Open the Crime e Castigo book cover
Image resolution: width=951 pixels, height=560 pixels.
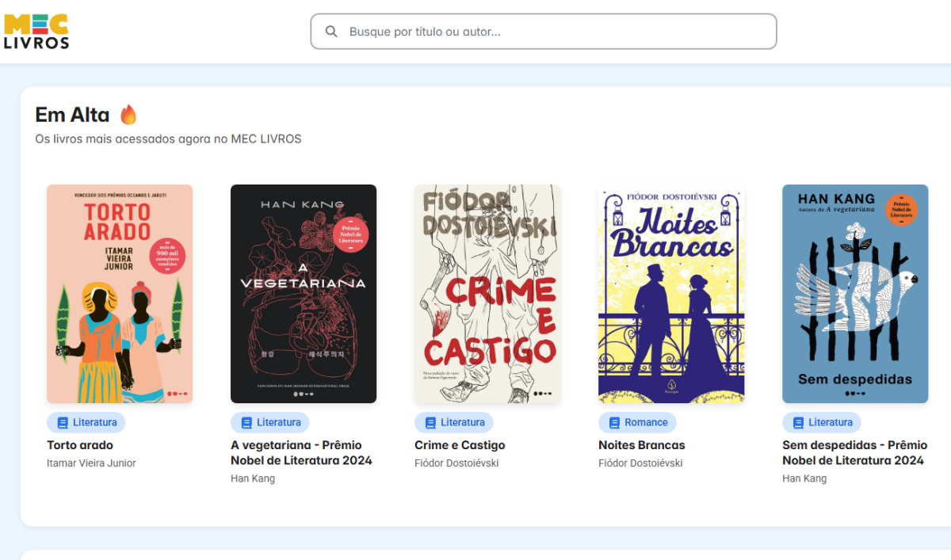[487, 294]
